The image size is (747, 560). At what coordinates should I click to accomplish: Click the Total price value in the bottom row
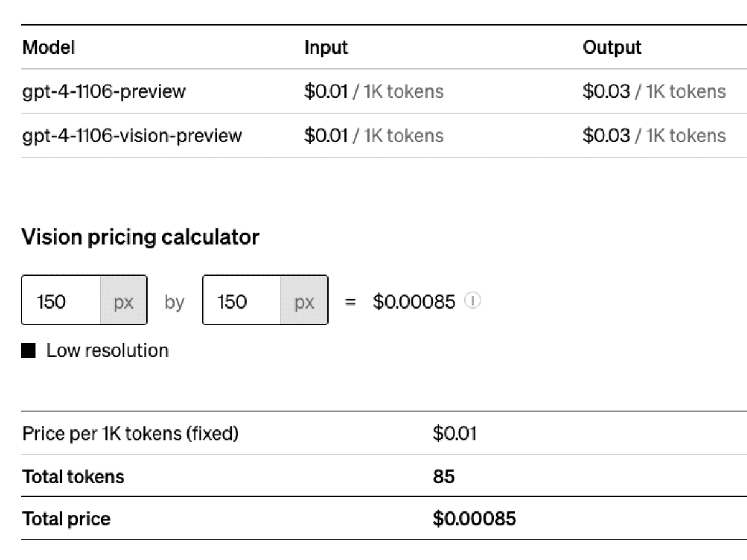pos(474,519)
